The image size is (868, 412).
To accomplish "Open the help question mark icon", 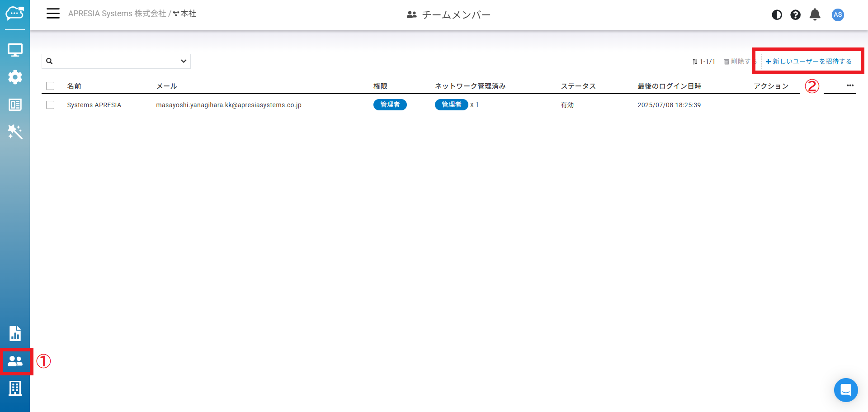I will tap(795, 15).
